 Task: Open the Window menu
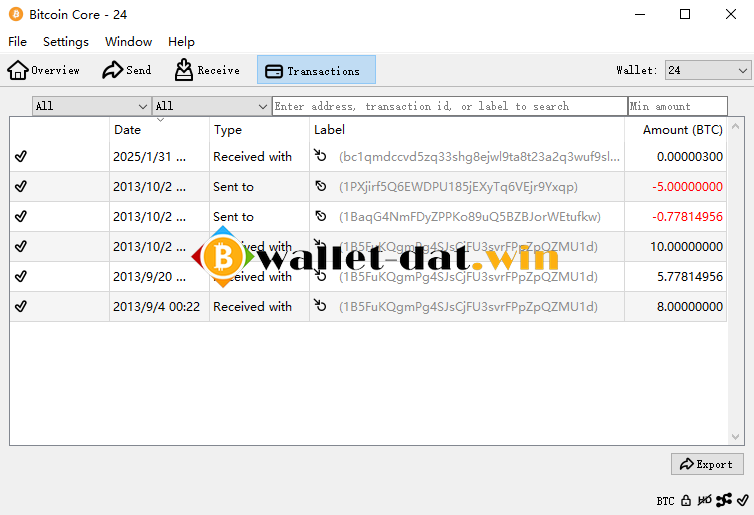tap(128, 42)
